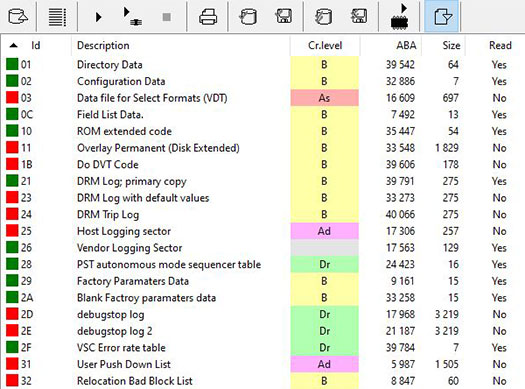Viewport: 525px width, 389px height.
Task: Click the play-with-step toolbar icon
Action: pyautogui.click(x=133, y=16)
